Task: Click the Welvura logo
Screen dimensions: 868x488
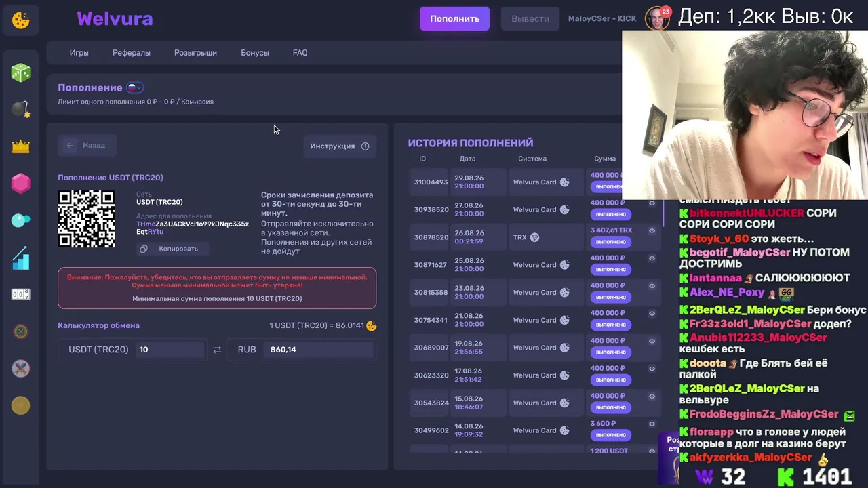Action: pos(115,18)
